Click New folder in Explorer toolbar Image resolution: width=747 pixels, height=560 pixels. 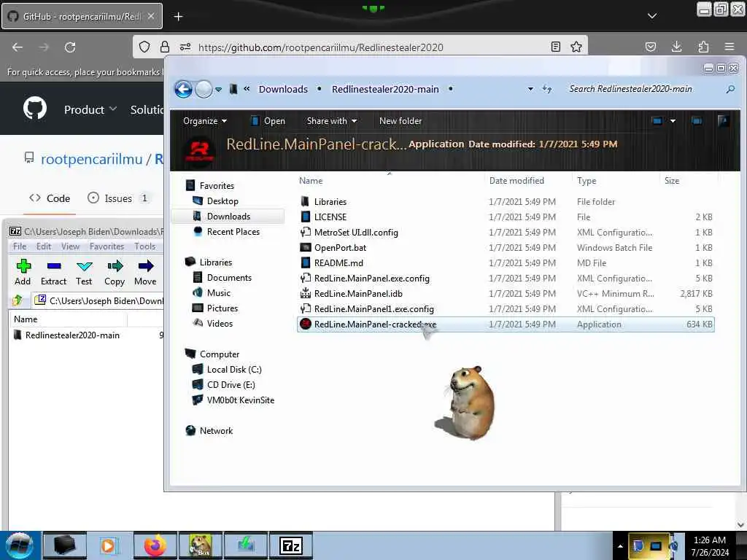(x=400, y=121)
